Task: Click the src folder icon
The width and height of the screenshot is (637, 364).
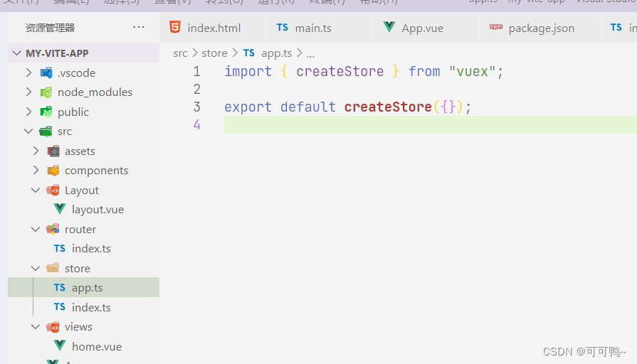Action: point(46,132)
